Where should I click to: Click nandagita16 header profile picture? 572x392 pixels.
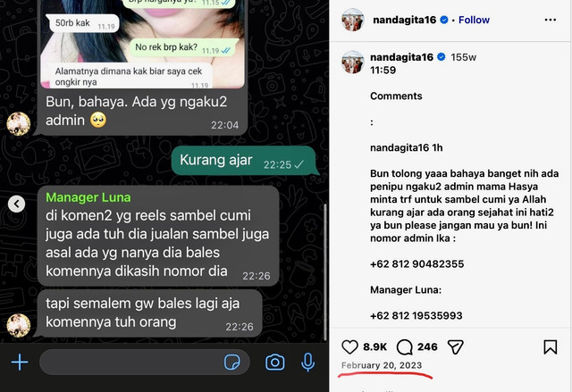tap(353, 20)
